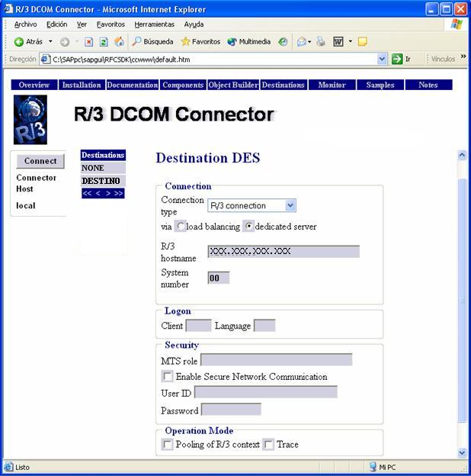
Task: Toggle the Trace checkbox
Action: 268,445
